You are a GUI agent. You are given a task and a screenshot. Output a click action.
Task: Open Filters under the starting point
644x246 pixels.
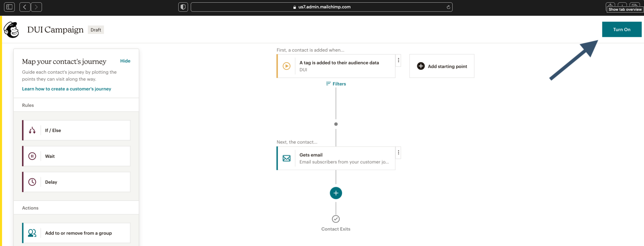coord(336,84)
